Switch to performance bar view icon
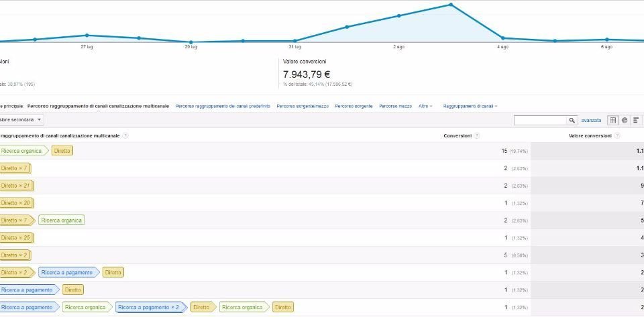This screenshot has height=317, width=644. pyautogui.click(x=635, y=120)
